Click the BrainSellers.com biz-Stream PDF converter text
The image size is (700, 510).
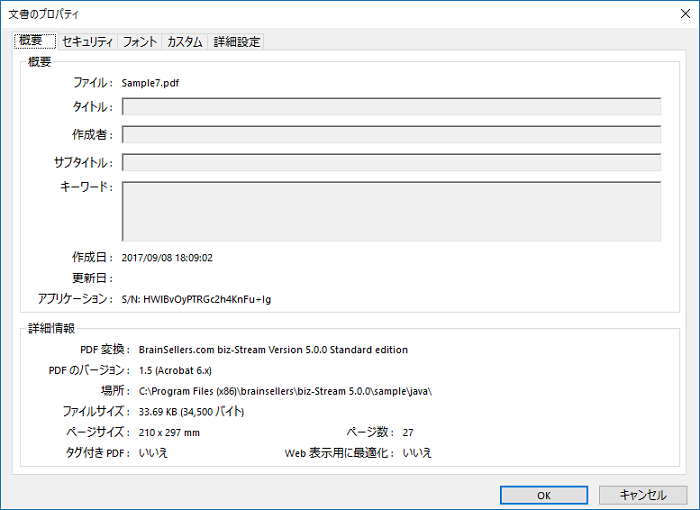273,350
